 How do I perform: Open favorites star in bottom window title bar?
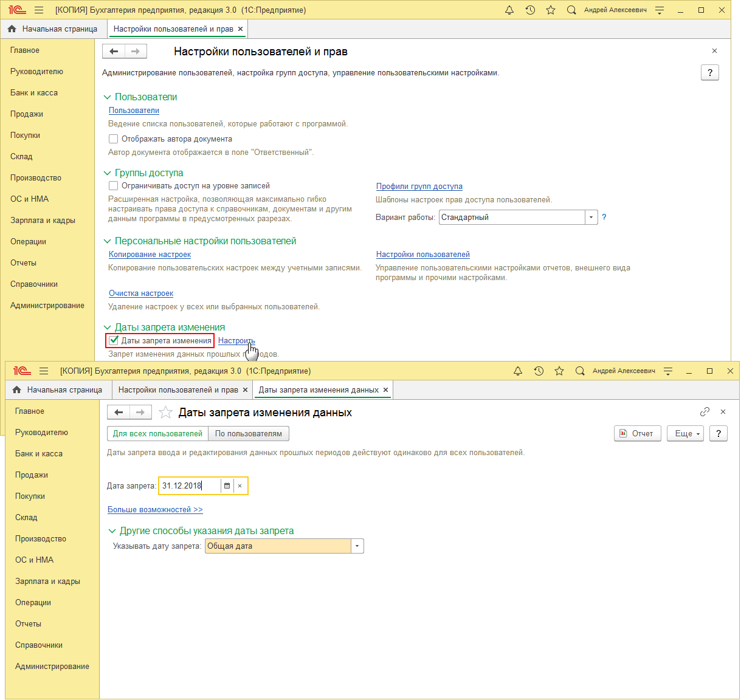pos(559,371)
